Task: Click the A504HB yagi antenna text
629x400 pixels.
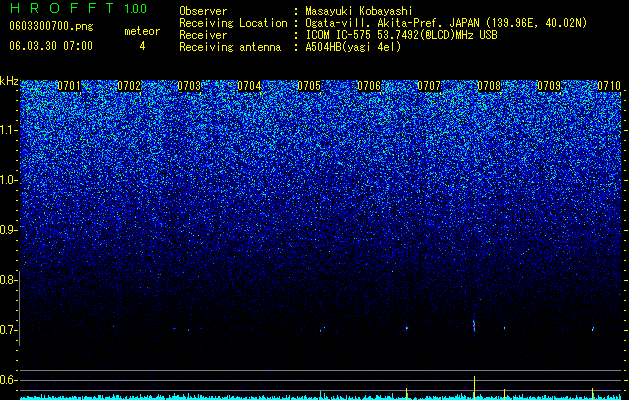Action: (353, 47)
